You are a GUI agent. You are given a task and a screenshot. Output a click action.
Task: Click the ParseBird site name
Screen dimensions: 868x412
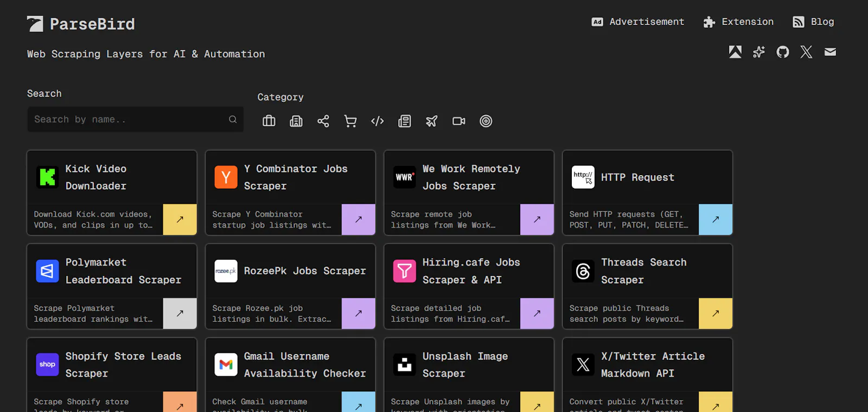(92, 24)
